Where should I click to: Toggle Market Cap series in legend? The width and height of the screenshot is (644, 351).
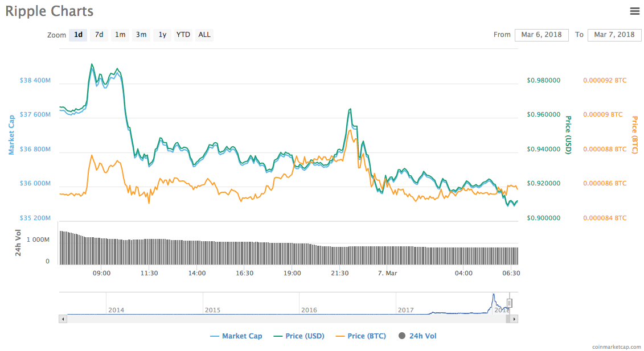point(236,336)
